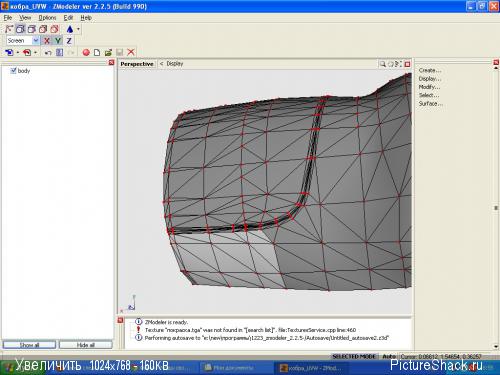Open the blue cone icon's dropdown arrow

[x=78, y=29]
